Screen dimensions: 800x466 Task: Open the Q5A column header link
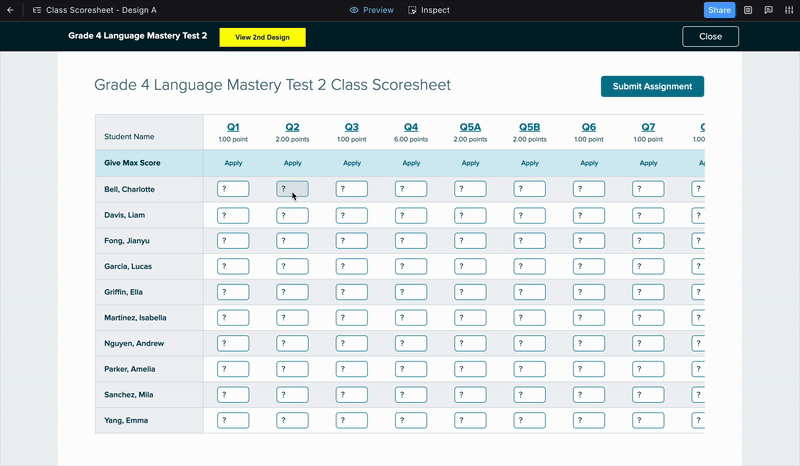pos(470,127)
